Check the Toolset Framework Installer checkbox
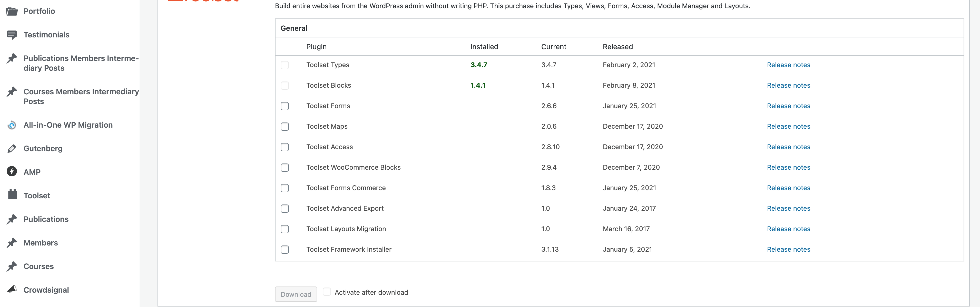980x307 pixels. click(285, 250)
